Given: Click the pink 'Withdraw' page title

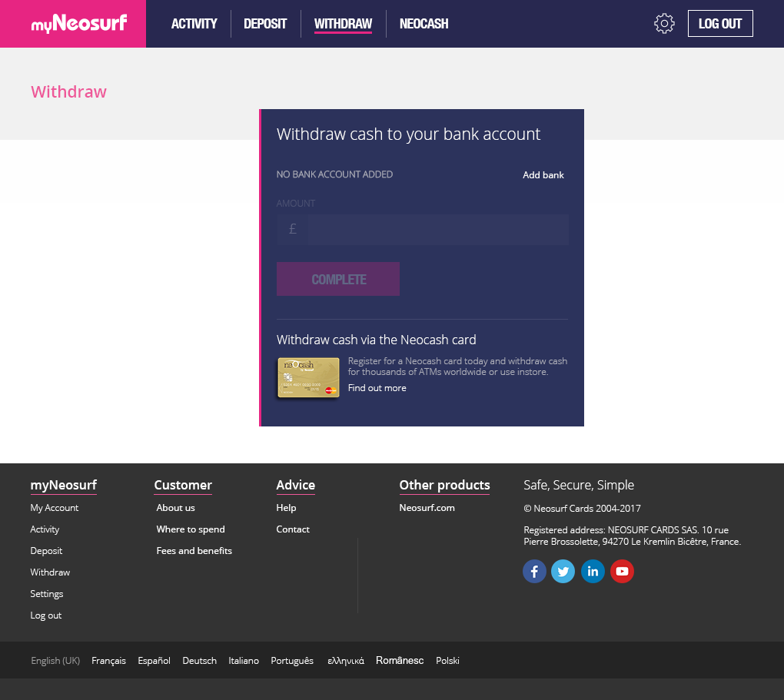Looking at the screenshot, I should click(68, 91).
